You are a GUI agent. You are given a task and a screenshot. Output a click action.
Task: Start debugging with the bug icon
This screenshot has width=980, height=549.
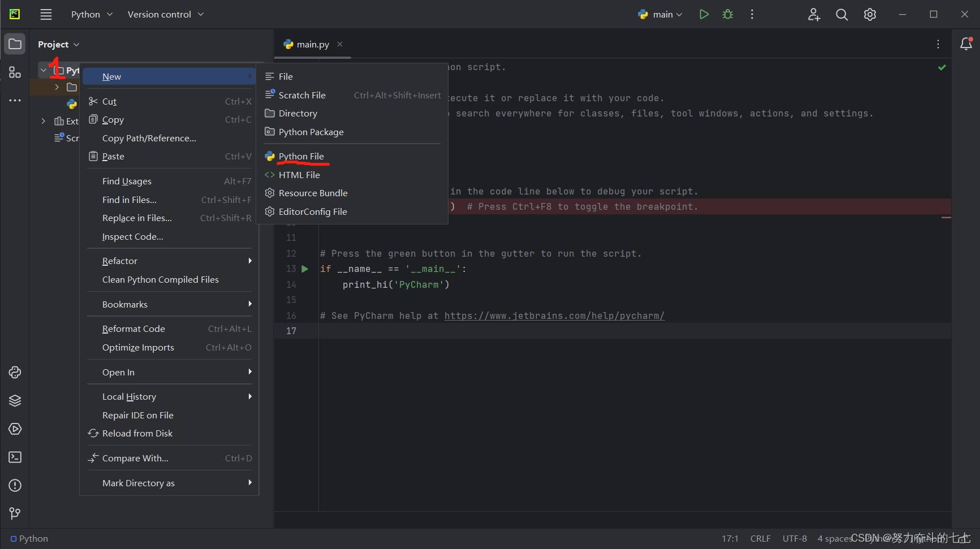(x=728, y=14)
